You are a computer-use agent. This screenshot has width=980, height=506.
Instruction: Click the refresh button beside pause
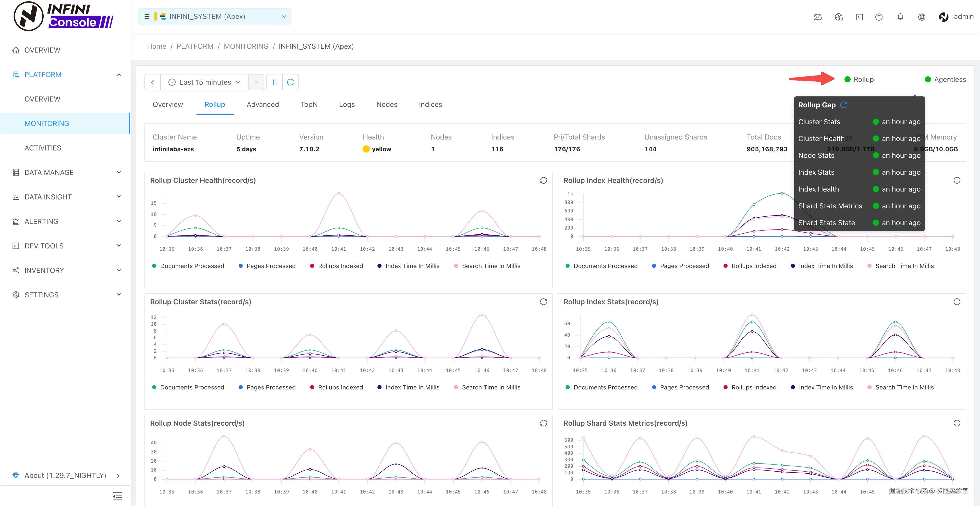(x=290, y=82)
